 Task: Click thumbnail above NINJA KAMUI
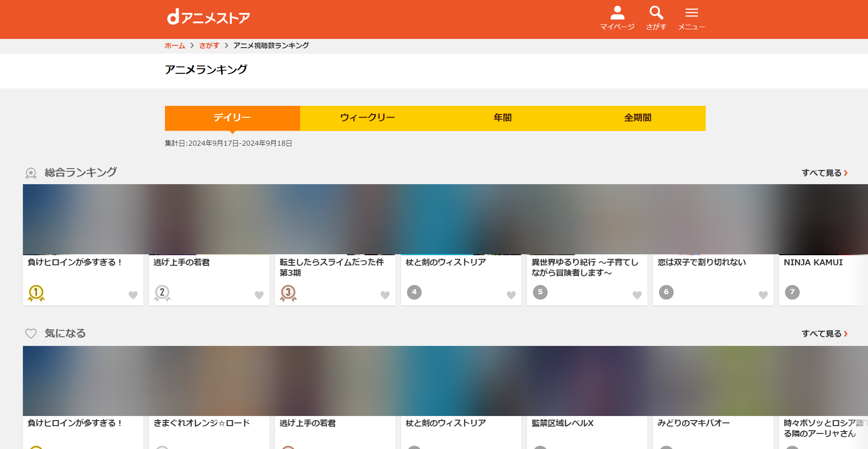tap(823, 219)
